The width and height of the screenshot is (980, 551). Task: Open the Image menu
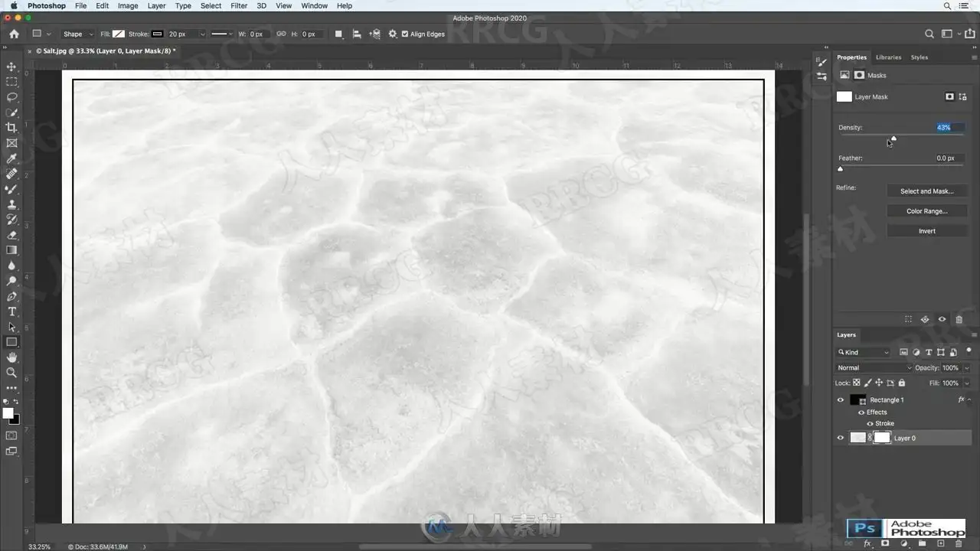click(128, 5)
